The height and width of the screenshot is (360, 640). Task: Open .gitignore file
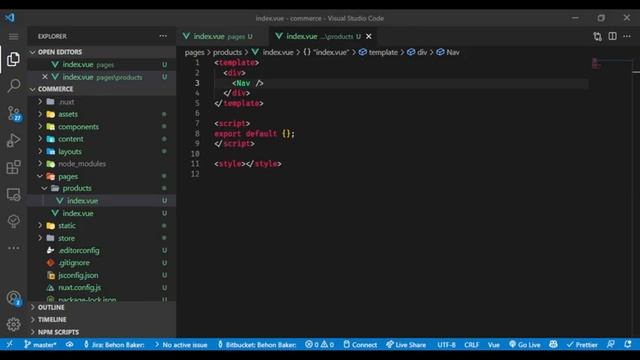(73, 263)
